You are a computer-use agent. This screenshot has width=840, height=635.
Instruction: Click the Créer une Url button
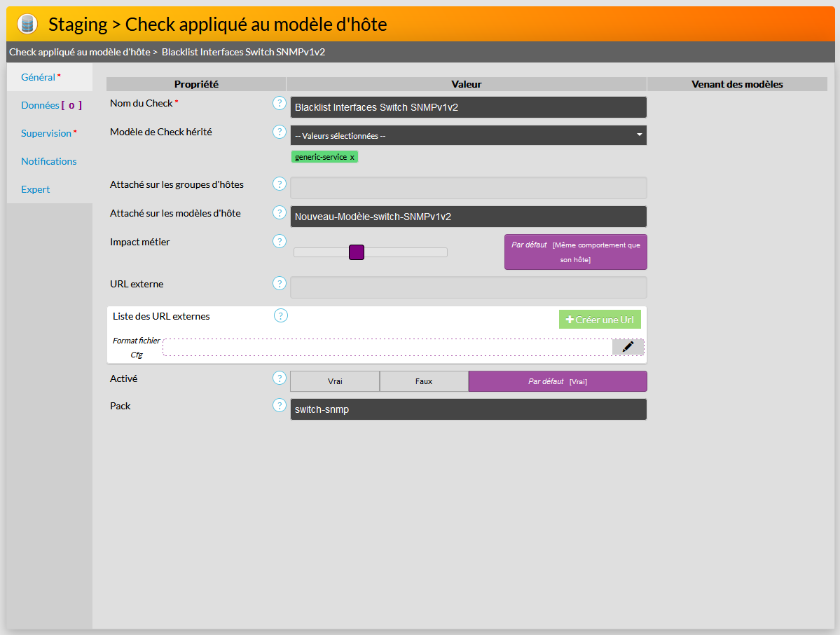tap(600, 320)
